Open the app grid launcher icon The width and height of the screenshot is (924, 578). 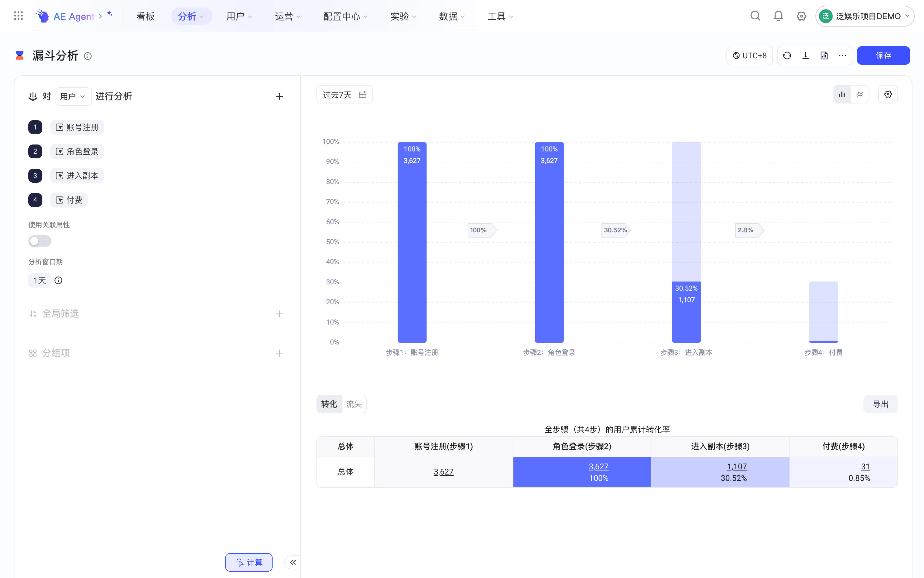(x=18, y=16)
